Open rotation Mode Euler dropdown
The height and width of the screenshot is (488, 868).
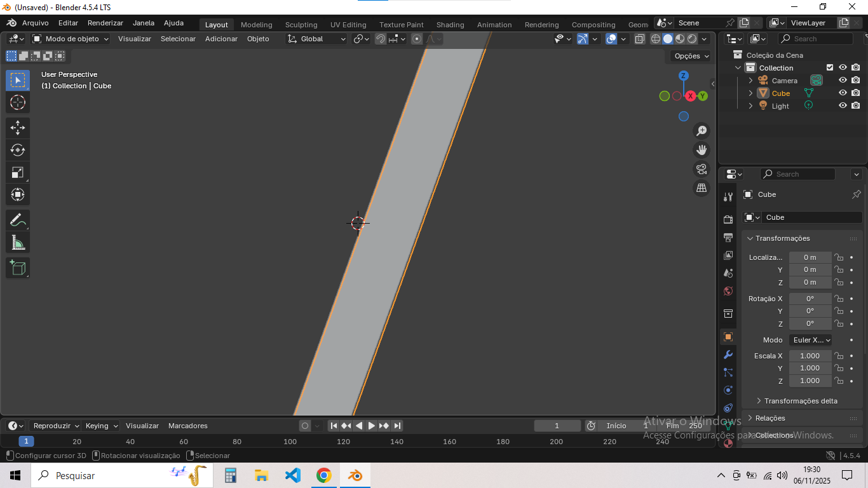pos(810,340)
